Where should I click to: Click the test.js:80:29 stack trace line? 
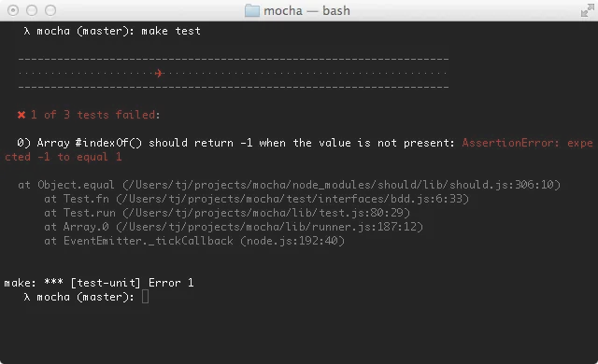pos(227,213)
